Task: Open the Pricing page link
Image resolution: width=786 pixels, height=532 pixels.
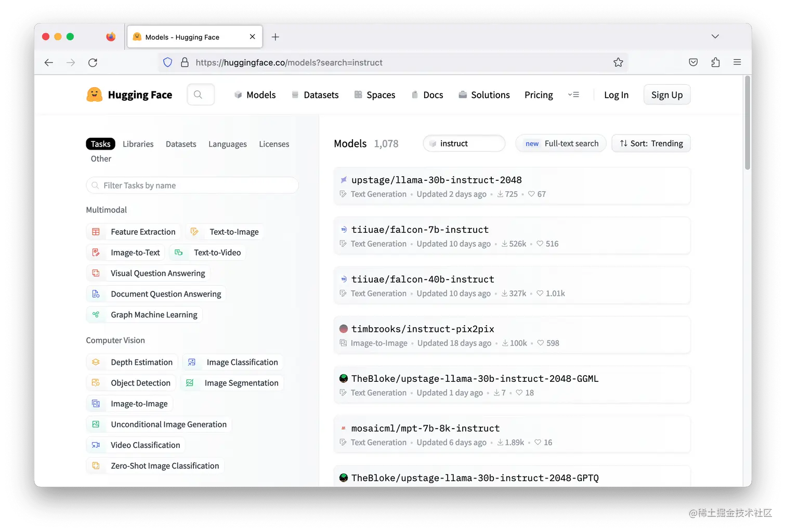Action: (x=539, y=95)
